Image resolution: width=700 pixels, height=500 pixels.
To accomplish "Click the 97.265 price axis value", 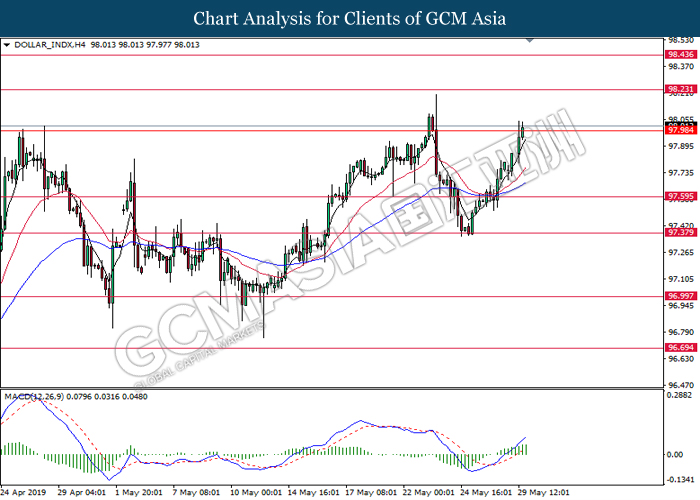I will coord(681,253).
